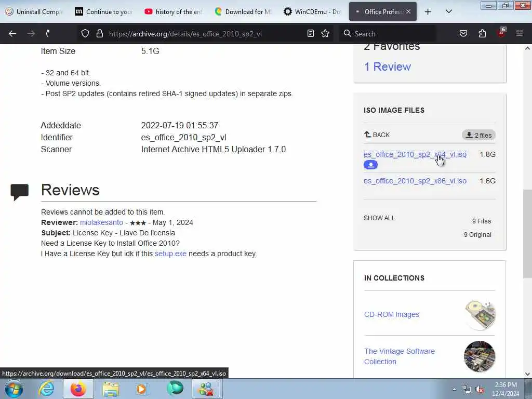This screenshot has width=532, height=399.
Task: Expand the list all tabs chevron
Action: (448, 12)
